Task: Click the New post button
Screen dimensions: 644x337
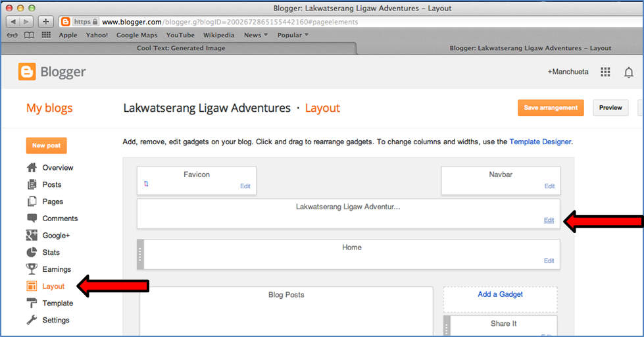Action: (47, 145)
